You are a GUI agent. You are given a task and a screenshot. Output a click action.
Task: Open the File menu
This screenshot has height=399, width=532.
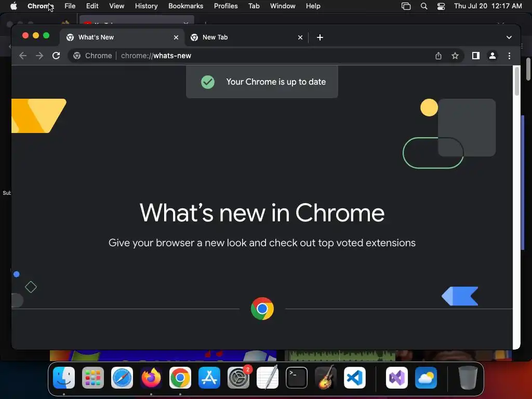pos(70,6)
